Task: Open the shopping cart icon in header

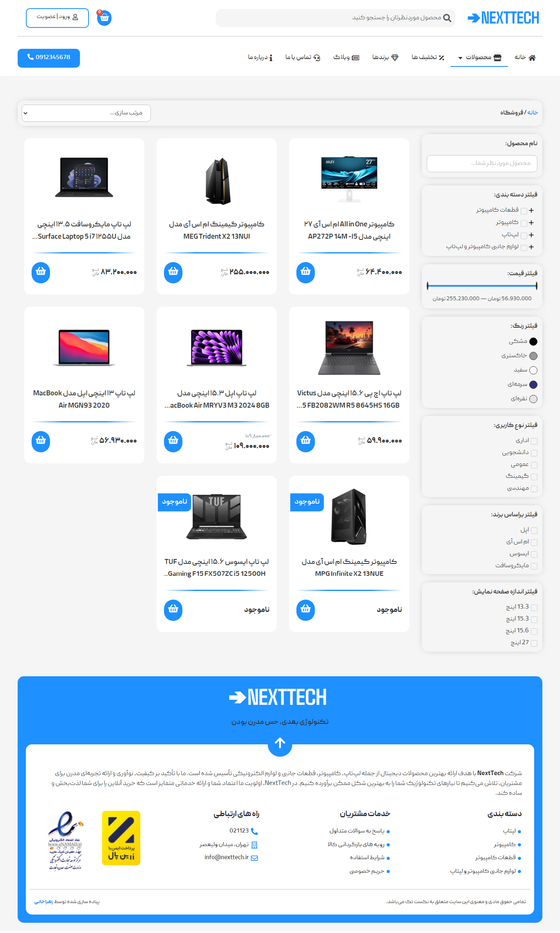Action: [x=104, y=18]
